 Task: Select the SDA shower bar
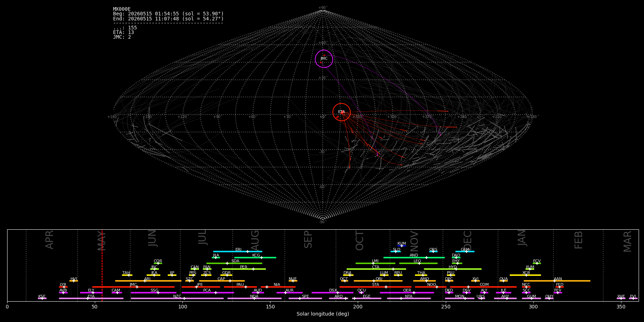[x=234, y=263]
